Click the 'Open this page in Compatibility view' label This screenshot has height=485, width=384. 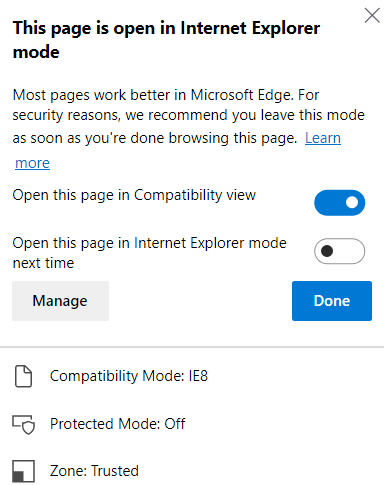[134, 195]
